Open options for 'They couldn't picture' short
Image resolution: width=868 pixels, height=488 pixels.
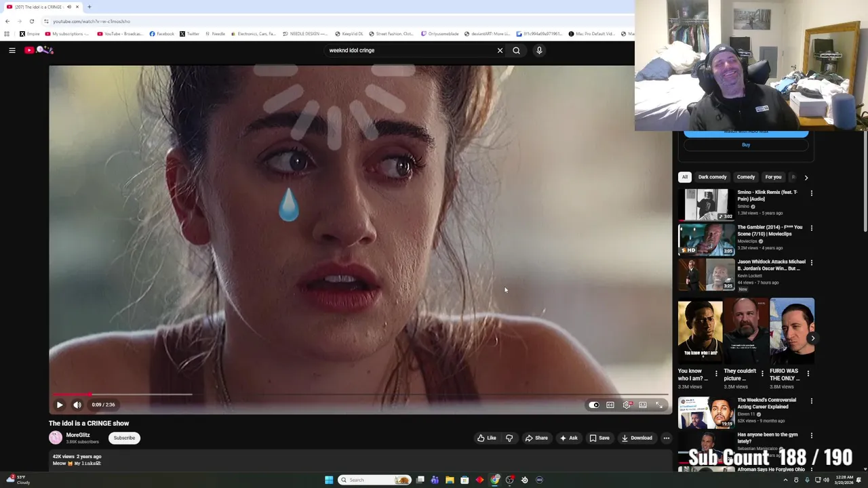point(762,373)
